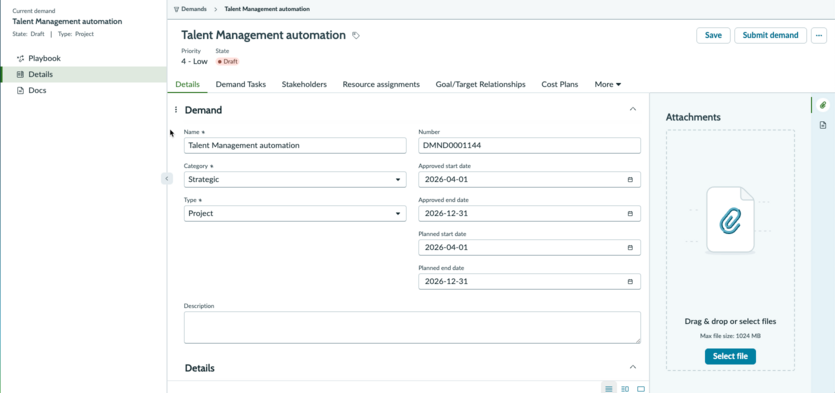
Task: Click the tag icon beside the demand title
Action: (x=356, y=36)
